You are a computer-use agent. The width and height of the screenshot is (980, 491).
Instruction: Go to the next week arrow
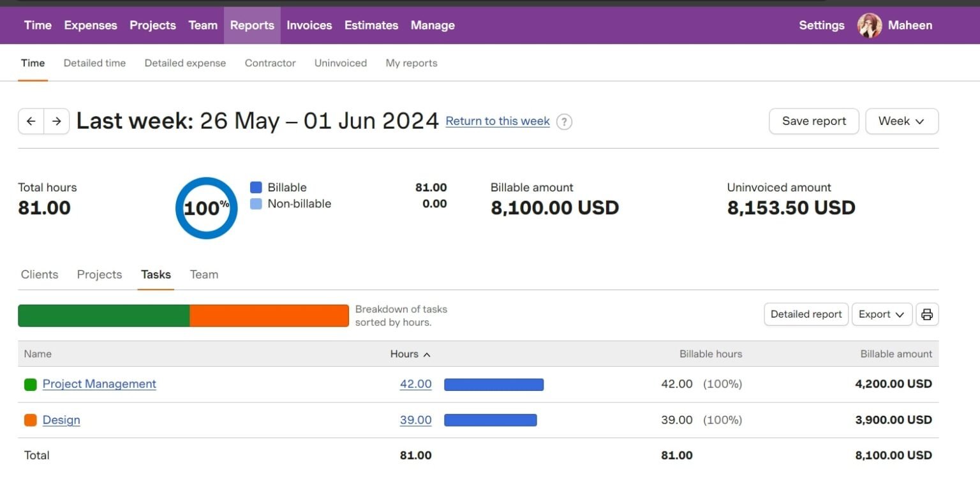click(x=57, y=121)
